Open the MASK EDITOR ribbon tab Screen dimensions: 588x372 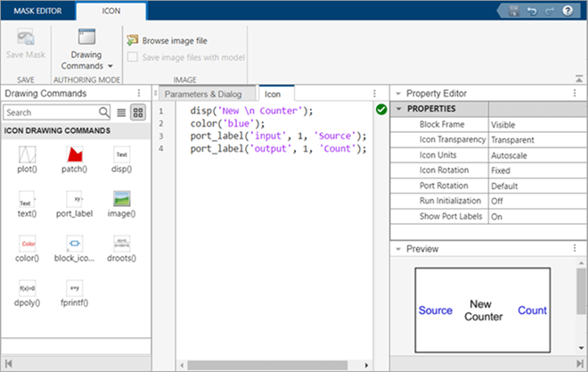pos(37,12)
